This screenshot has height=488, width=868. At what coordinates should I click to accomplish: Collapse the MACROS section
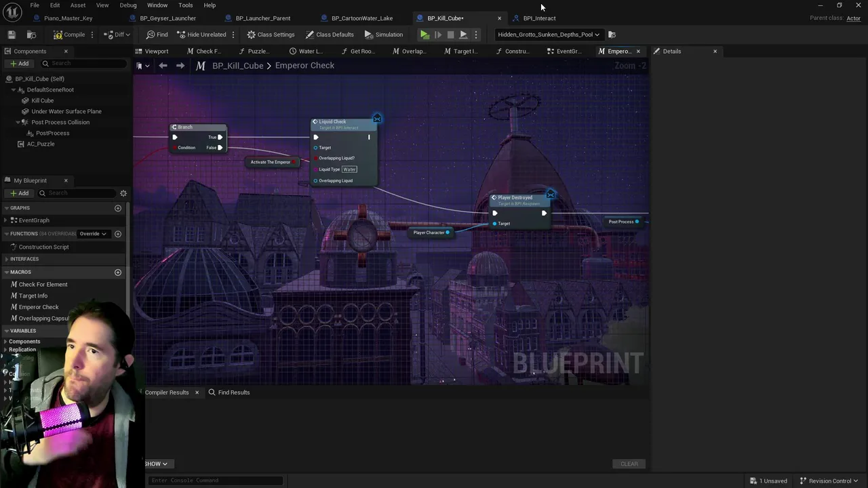pyautogui.click(x=6, y=272)
